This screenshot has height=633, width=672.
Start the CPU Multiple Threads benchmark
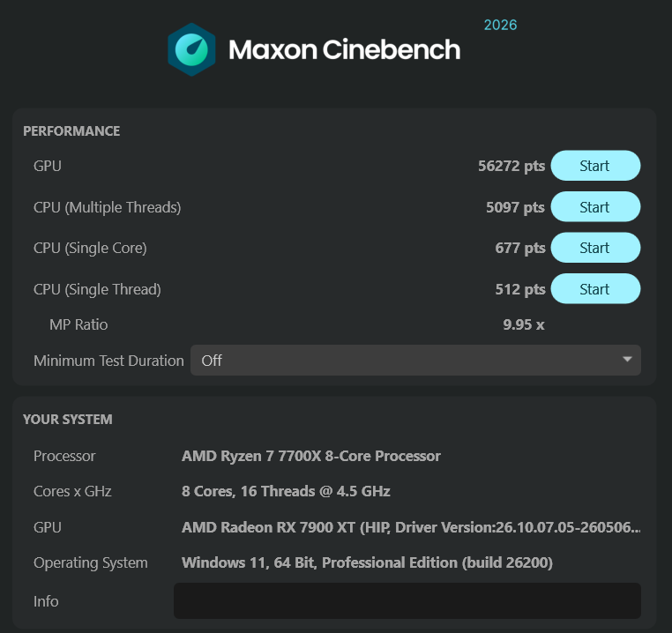(595, 206)
